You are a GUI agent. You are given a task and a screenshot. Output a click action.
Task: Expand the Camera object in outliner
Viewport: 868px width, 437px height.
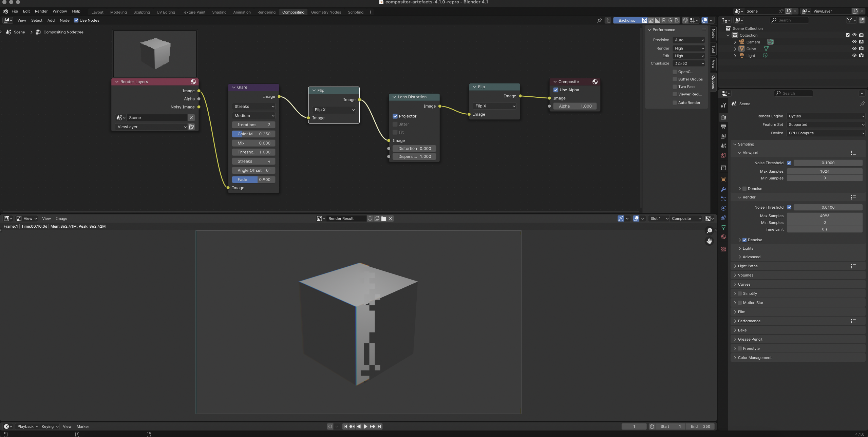coord(735,42)
